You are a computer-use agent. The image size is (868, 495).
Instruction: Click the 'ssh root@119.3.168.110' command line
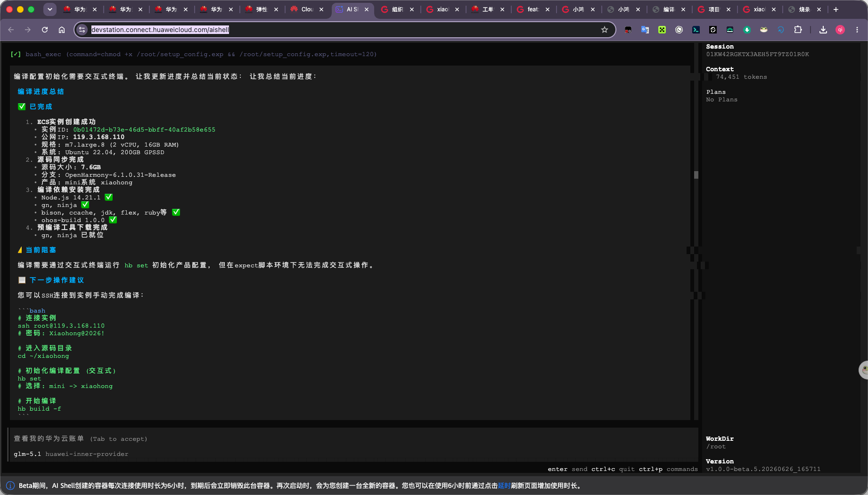tap(61, 326)
